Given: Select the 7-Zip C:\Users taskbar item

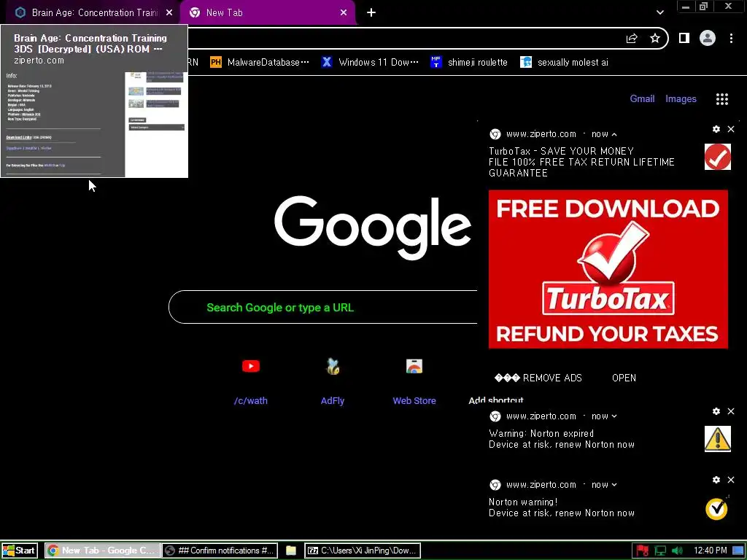Looking at the screenshot, I should [x=363, y=551].
